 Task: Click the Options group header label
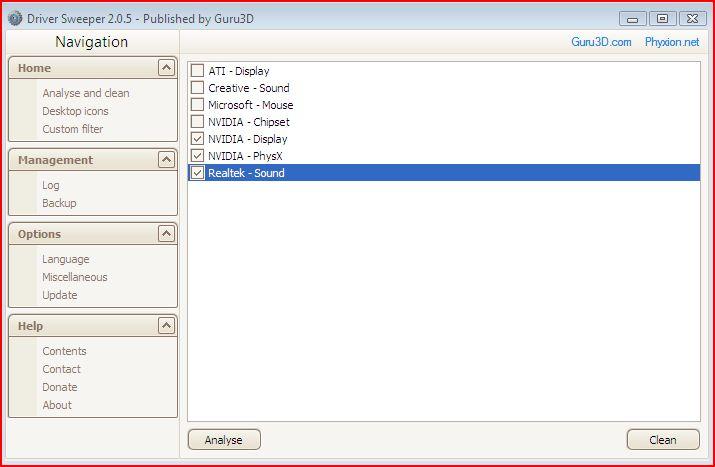click(x=39, y=234)
